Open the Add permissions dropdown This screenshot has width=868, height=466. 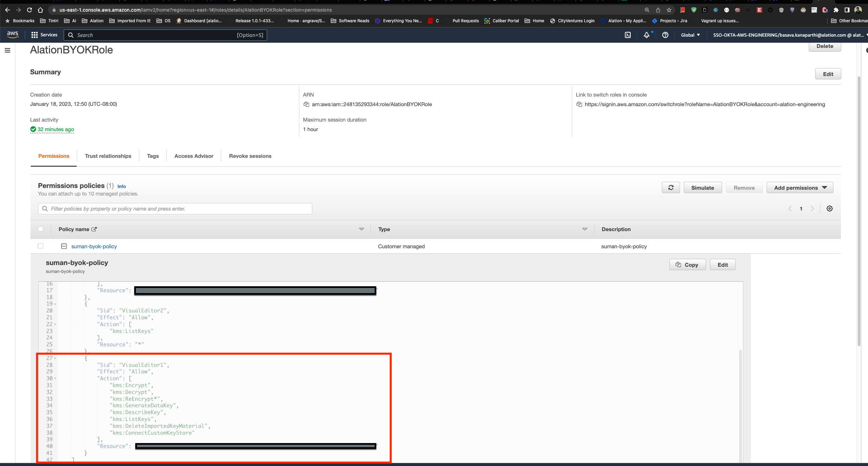point(800,188)
